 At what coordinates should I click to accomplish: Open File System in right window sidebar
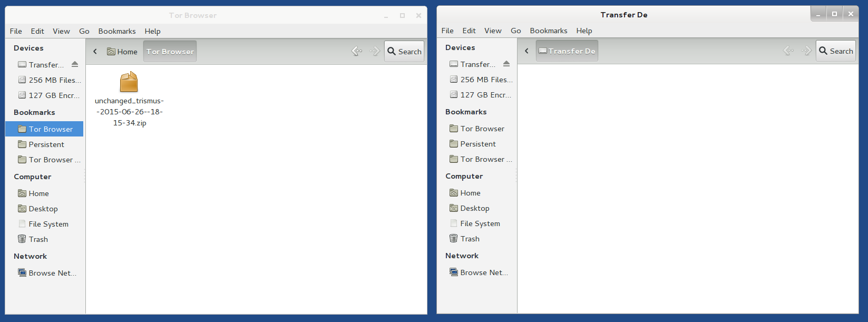tap(480, 223)
